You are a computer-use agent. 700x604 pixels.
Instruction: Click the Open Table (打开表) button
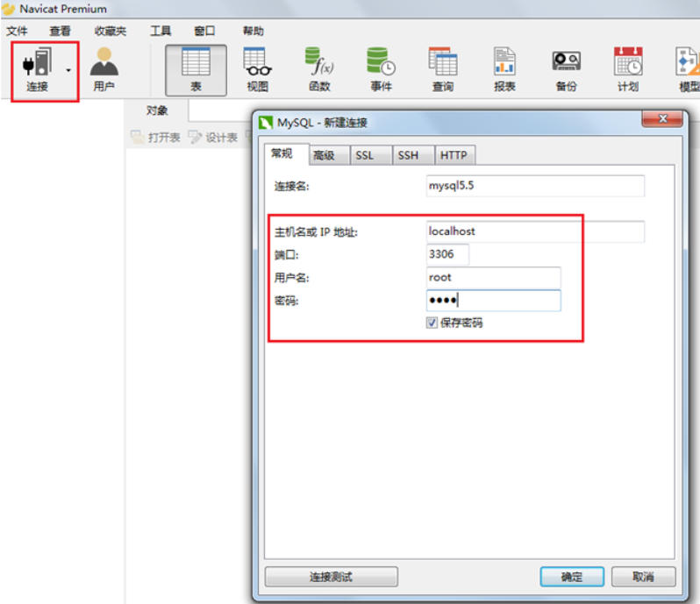[x=155, y=138]
